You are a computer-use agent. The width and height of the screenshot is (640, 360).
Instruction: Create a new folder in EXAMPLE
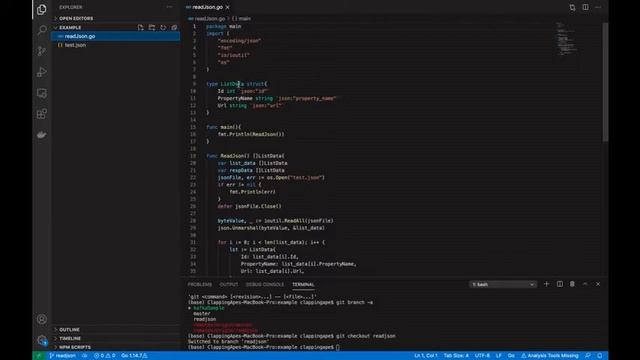[152, 27]
